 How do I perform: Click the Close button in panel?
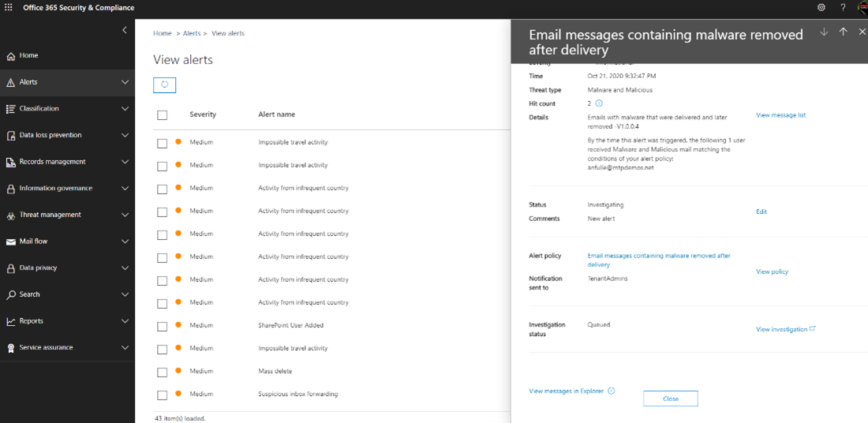(671, 399)
